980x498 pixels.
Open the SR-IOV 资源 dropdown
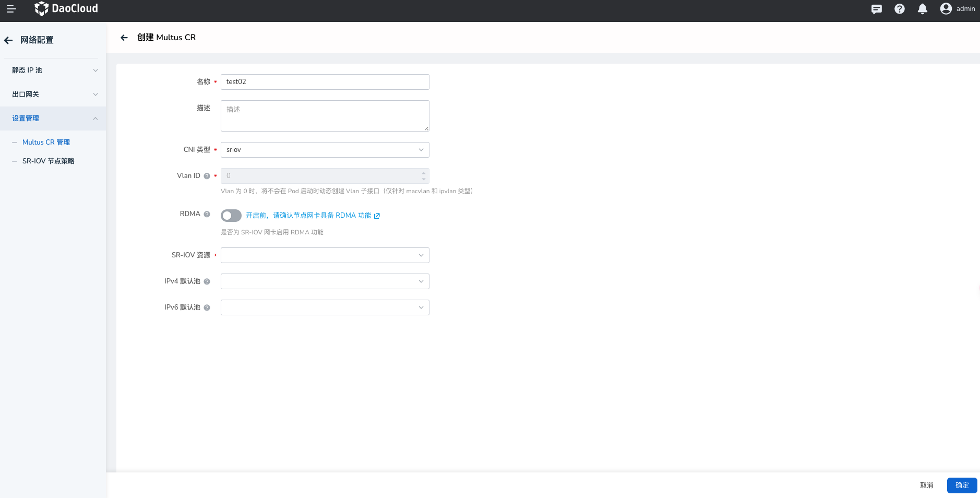[x=325, y=255]
